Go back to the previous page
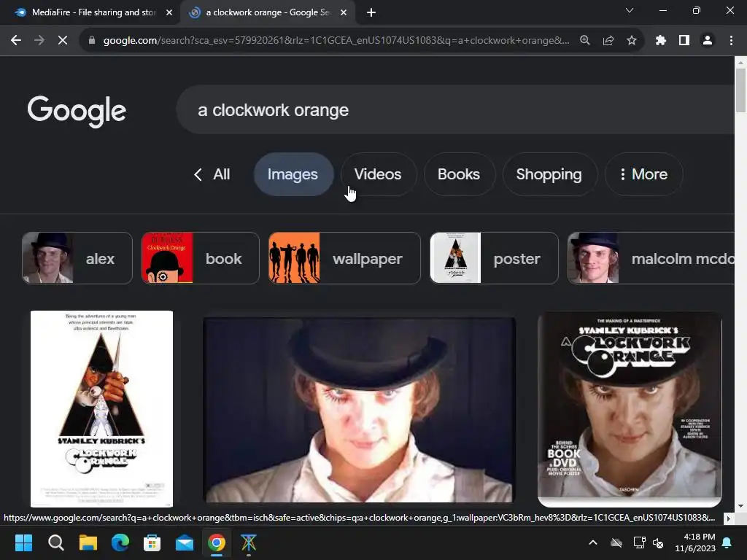The height and width of the screenshot is (560, 747). [x=16, y=41]
